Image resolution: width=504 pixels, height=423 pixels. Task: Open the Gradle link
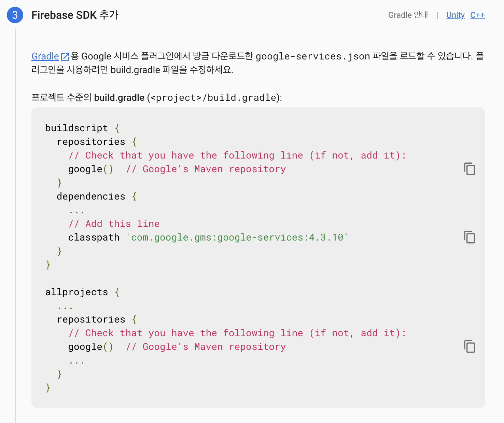45,56
